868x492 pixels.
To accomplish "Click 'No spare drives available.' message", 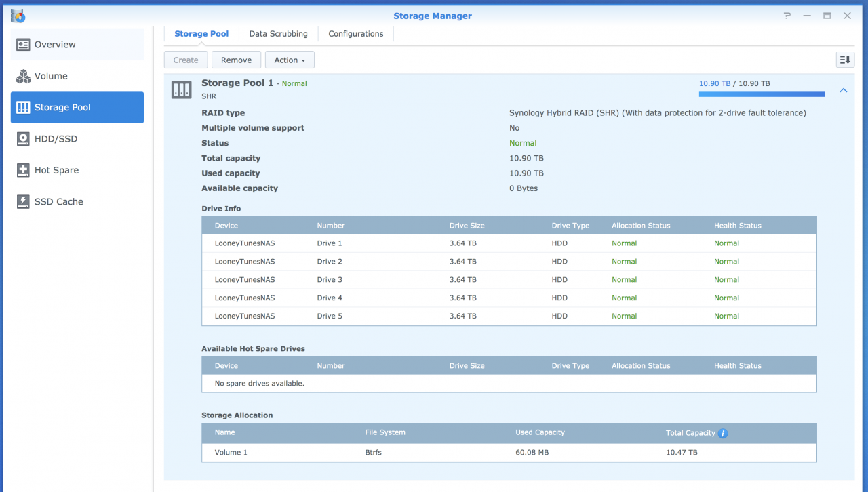I will (260, 384).
